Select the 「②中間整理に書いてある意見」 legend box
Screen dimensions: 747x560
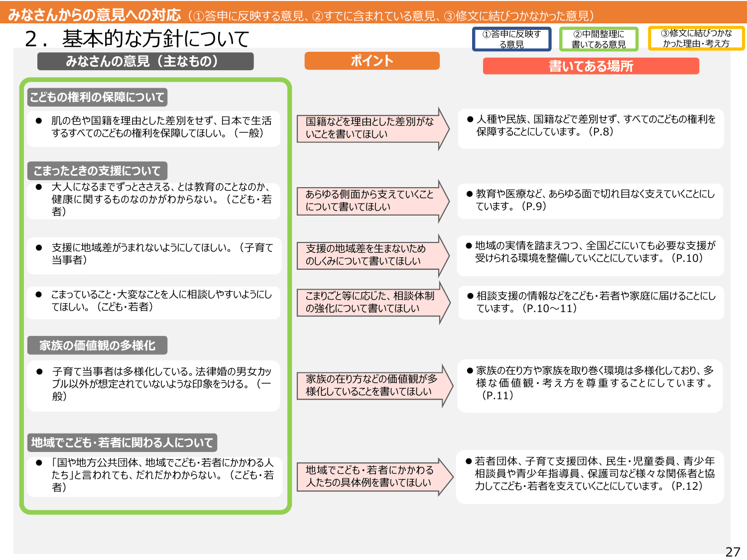pyautogui.click(x=600, y=40)
